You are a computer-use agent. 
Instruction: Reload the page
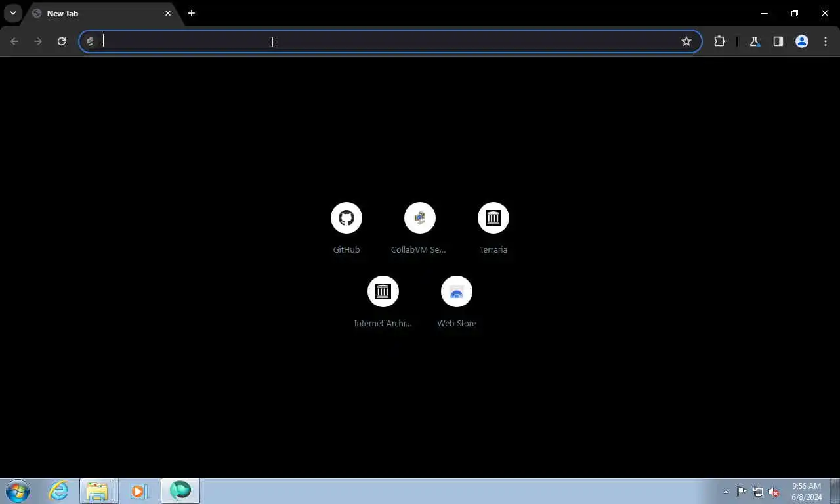(62, 41)
